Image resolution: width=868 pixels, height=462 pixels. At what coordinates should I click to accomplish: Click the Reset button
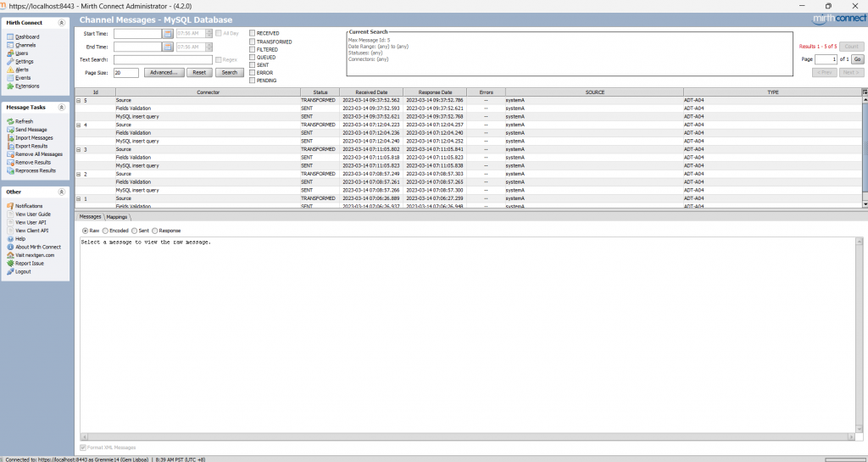199,73
